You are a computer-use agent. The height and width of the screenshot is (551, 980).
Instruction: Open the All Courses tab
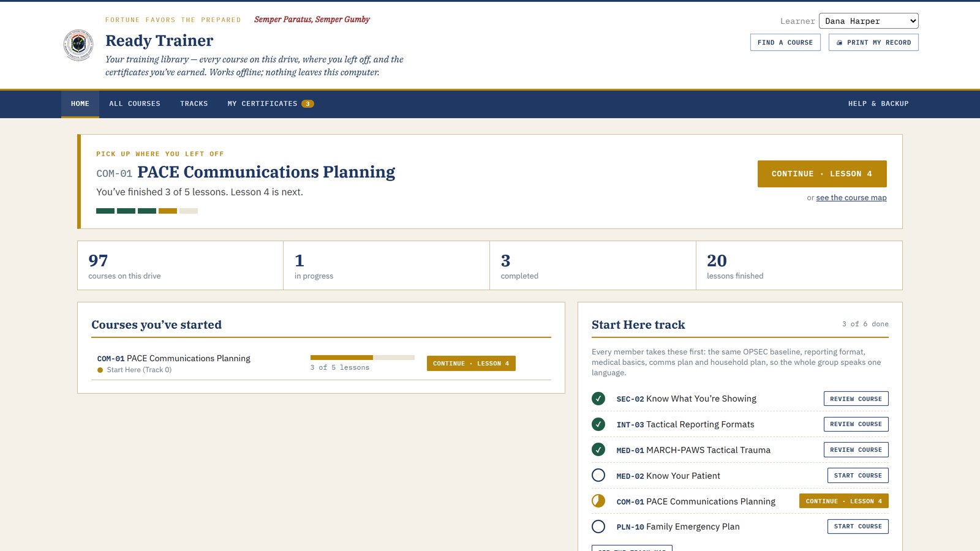[x=135, y=104]
